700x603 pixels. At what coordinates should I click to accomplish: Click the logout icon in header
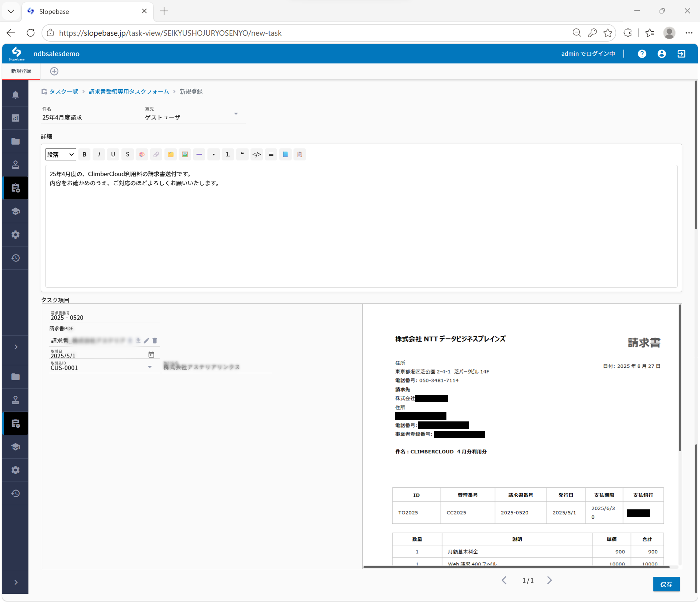point(681,54)
